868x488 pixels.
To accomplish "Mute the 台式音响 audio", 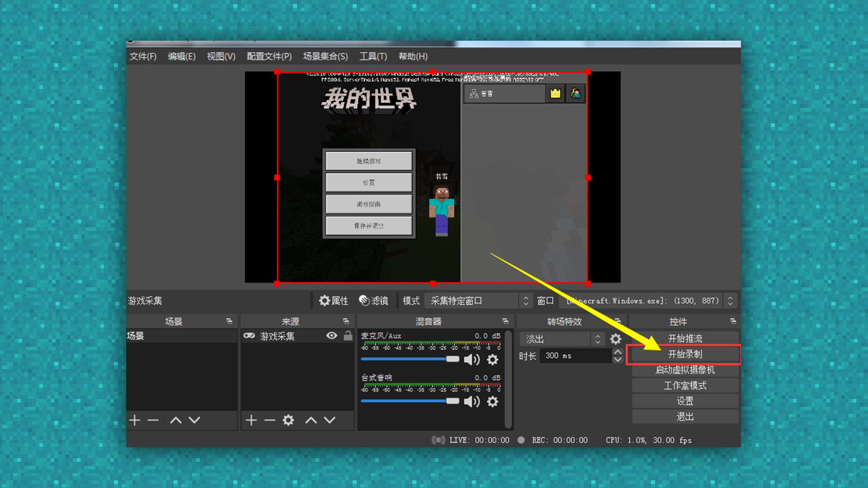I will 472,402.
